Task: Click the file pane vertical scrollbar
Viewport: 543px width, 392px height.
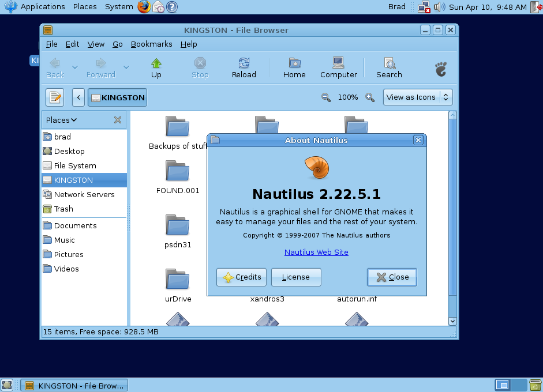Action: coord(452,208)
